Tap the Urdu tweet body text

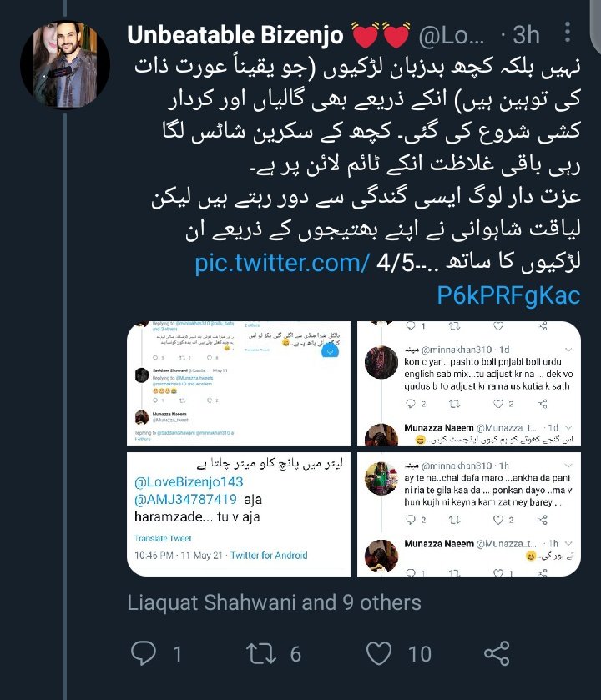357,165
